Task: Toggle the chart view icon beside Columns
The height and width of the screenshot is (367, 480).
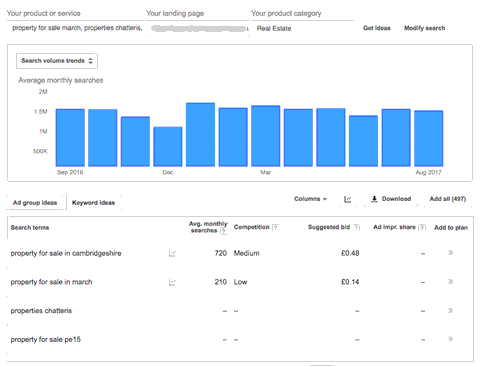Action: (x=348, y=199)
